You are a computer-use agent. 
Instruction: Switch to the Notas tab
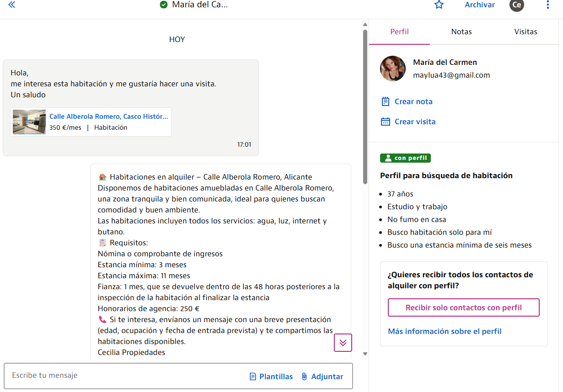(x=461, y=32)
